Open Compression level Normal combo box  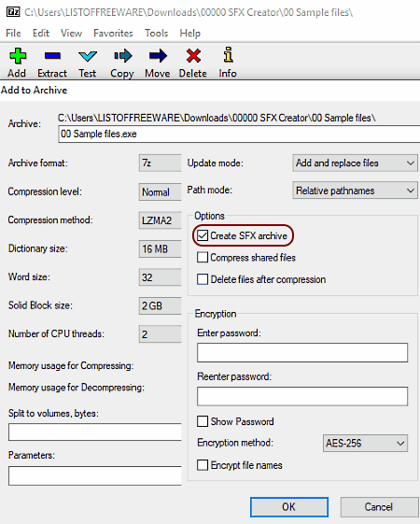point(161,191)
